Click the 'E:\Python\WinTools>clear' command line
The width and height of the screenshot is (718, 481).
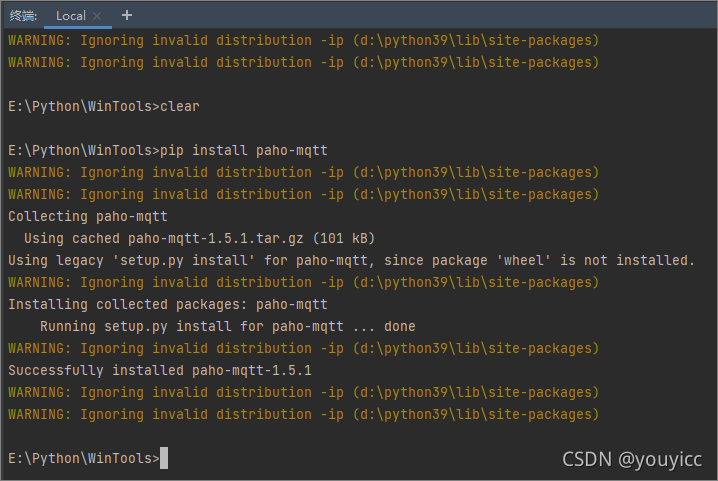[104, 106]
